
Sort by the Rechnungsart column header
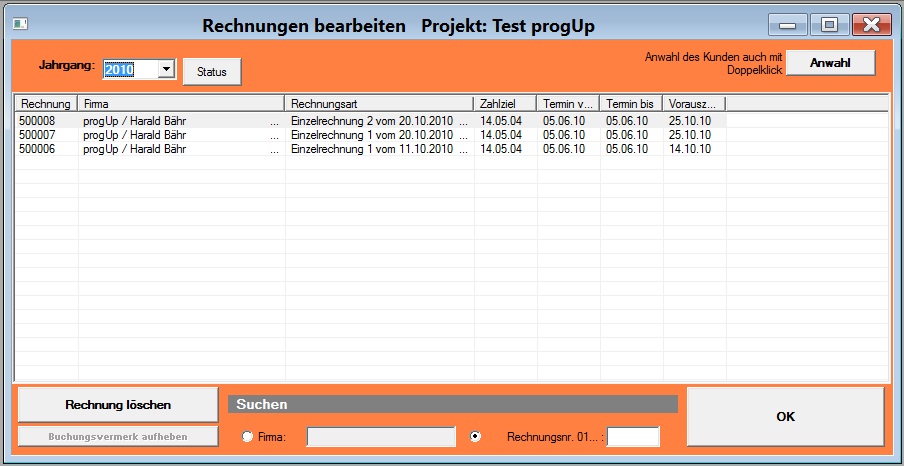[379, 104]
